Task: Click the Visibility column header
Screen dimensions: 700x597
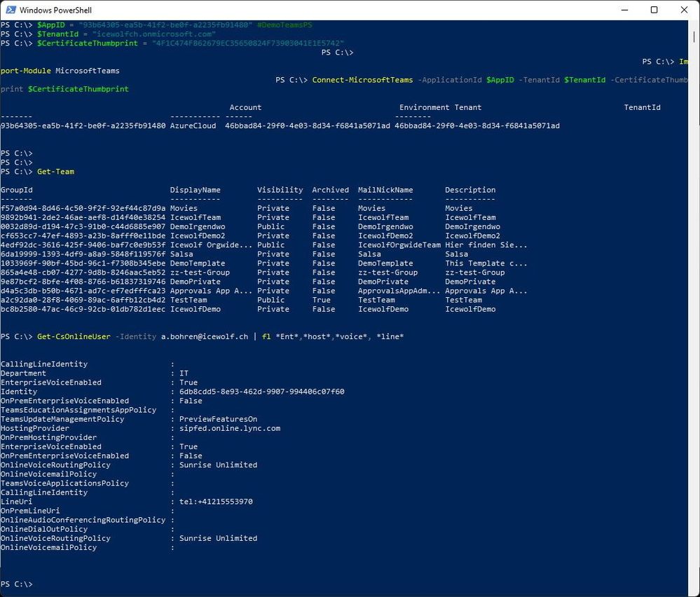Action: (280, 190)
